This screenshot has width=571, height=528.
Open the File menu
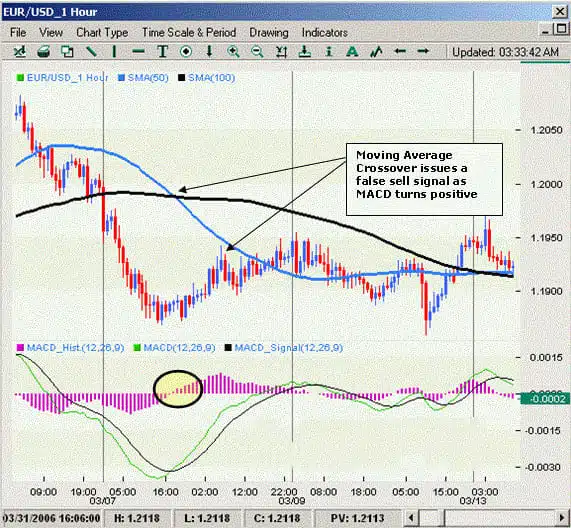pos(18,32)
